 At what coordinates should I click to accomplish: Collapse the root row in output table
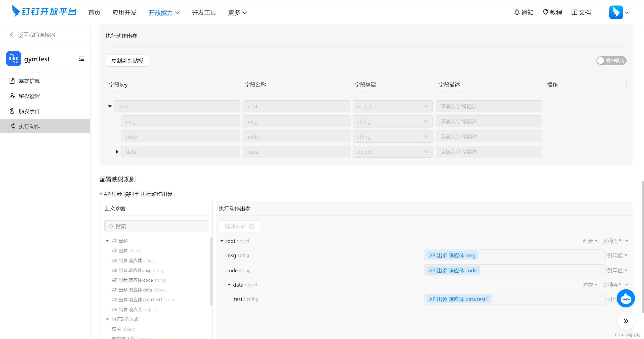pyautogui.click(x=110, y=106)
